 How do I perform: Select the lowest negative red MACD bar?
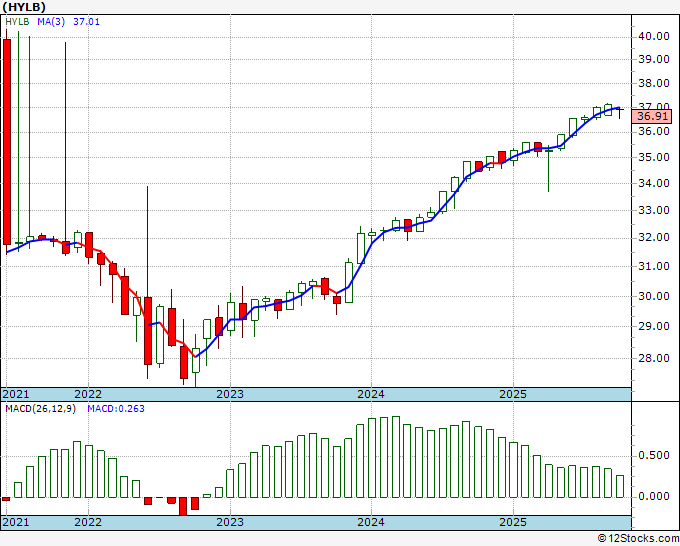pos(183,506)
